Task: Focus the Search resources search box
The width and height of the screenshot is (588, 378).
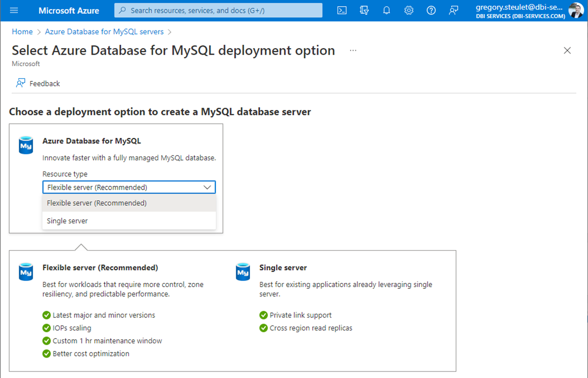Action: click(218, 10)
